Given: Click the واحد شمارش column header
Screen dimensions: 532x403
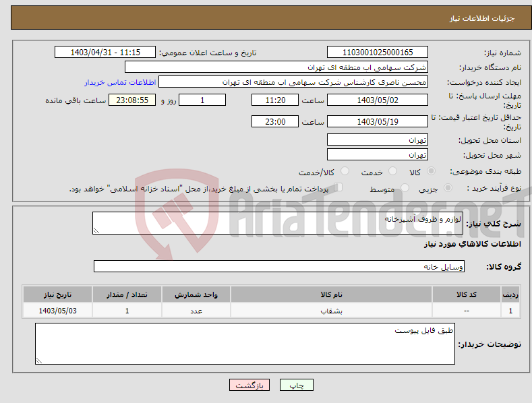Looking at the screenshot, I should coord(196,294).
